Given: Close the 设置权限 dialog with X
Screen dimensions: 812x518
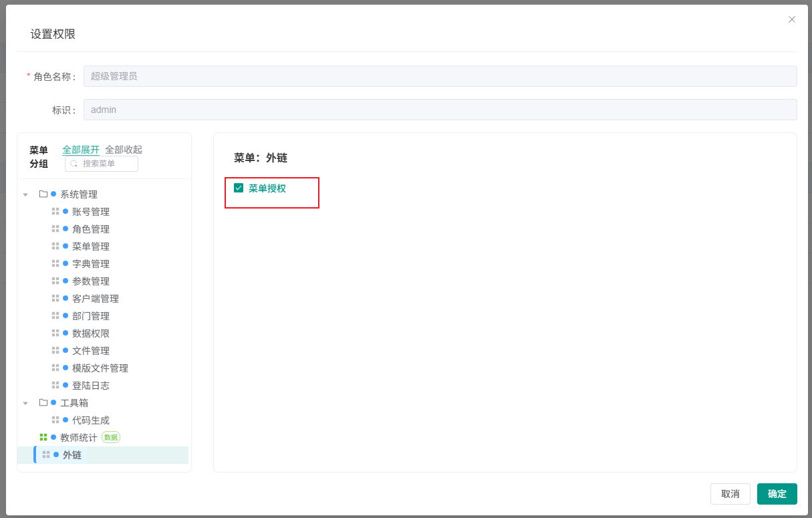Looking at the screenshot, I should [792, 19].
